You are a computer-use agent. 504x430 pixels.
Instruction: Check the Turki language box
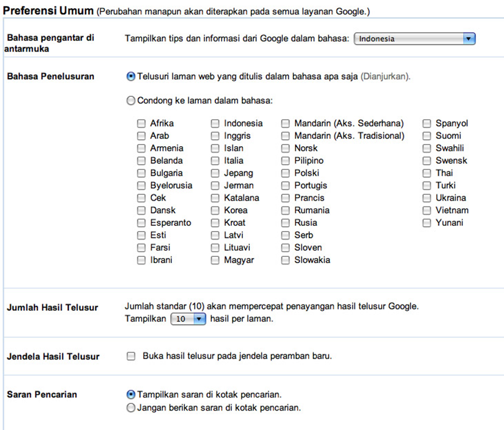427,186
